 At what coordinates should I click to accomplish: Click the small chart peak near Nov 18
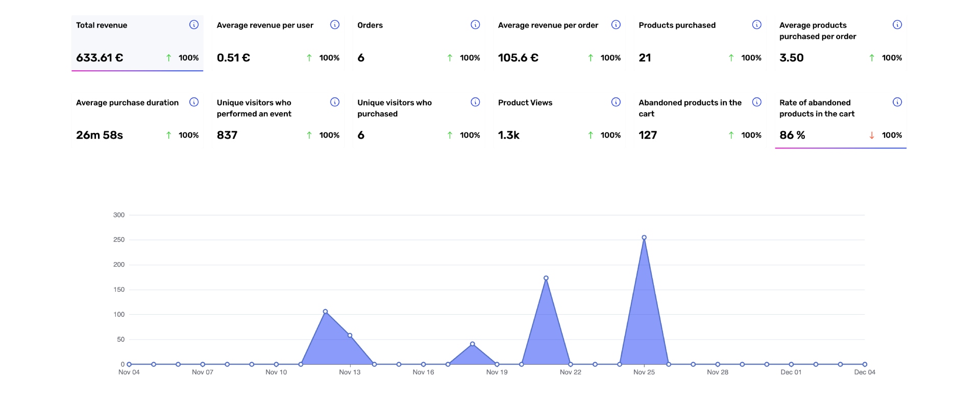point(473,344)
